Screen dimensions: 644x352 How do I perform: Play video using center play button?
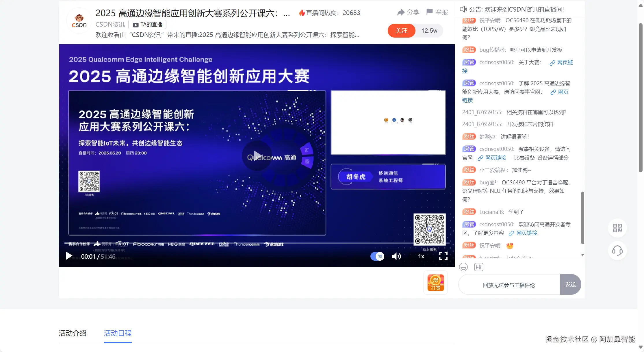pos(257,155)
